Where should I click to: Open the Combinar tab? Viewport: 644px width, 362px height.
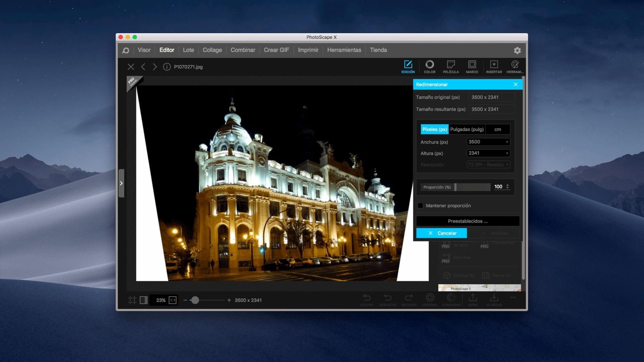click(243, 50)
